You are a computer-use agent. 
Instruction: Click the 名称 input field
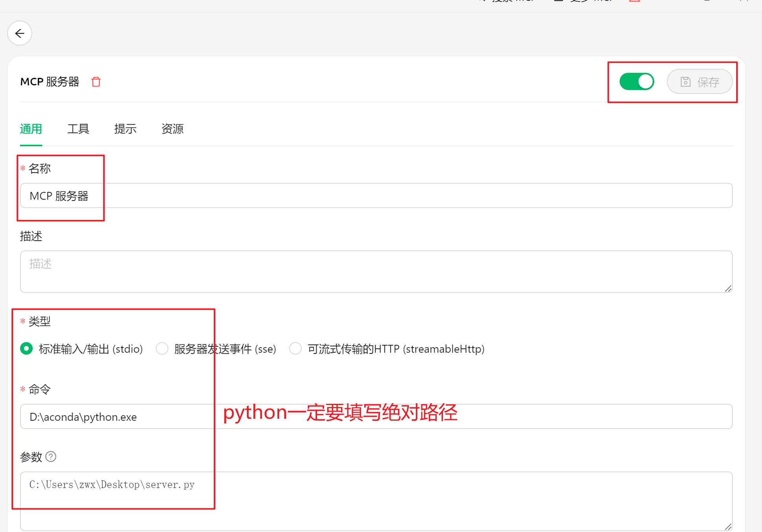tap(376, 195)
